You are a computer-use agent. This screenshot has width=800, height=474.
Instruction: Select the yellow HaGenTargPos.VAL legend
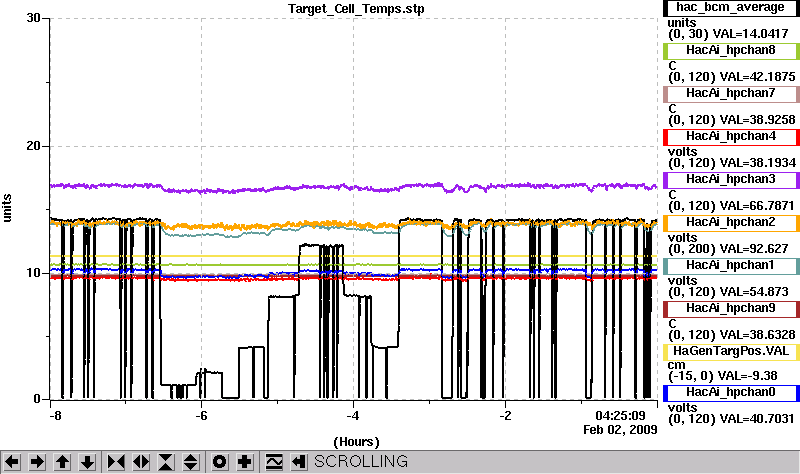click(x=731, y=352)
